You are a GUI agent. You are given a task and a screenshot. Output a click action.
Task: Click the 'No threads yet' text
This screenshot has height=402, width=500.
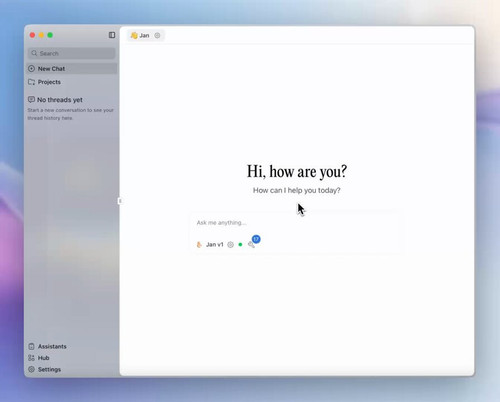(60, 100)
